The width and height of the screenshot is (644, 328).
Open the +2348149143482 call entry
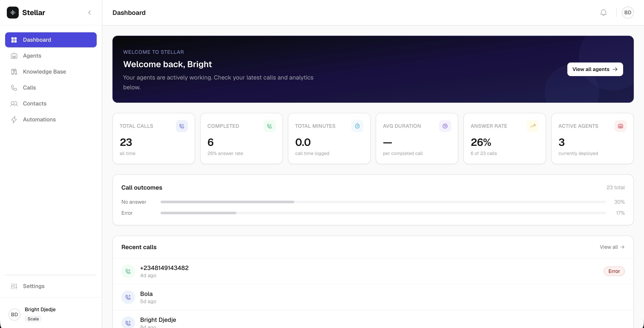tap(164, 268)
